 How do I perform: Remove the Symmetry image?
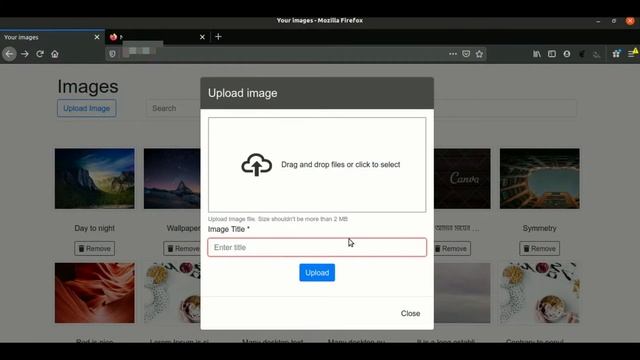click(x=540, y=249)
